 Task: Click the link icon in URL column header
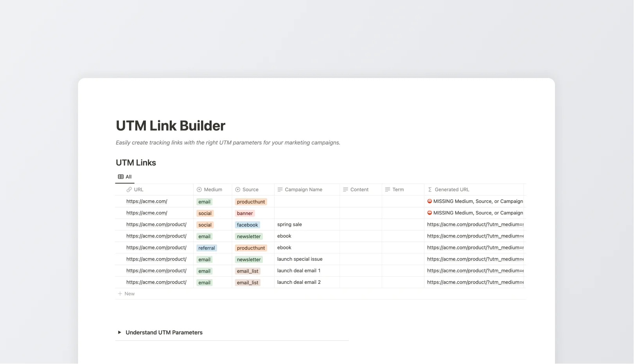point(129,190)
